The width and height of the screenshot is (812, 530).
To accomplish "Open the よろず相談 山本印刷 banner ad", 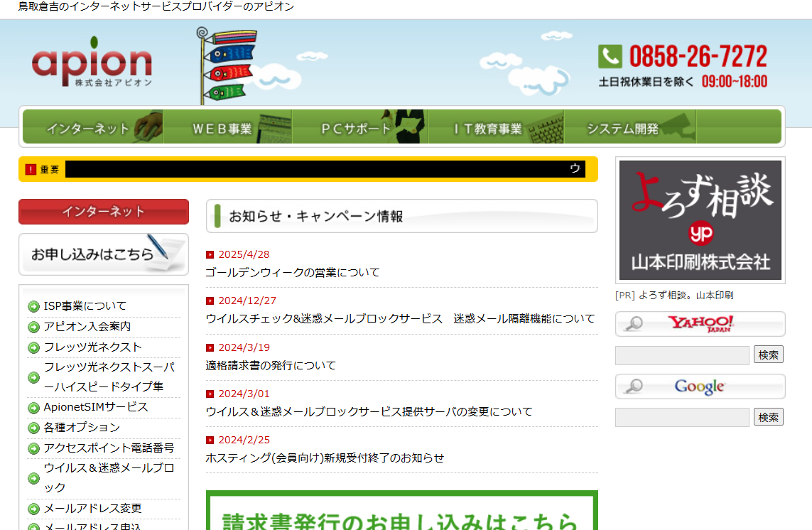I will click(699, 220).
